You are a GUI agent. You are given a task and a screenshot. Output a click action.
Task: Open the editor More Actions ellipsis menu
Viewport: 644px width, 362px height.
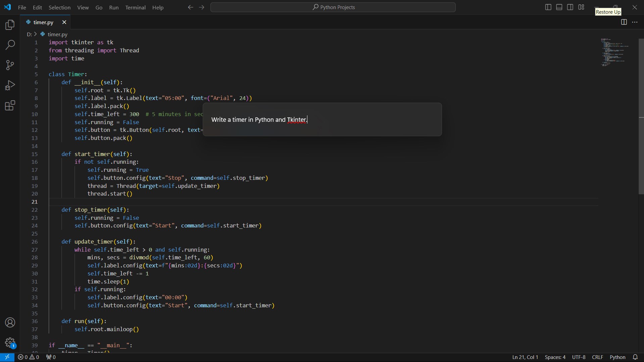[635, 22]
